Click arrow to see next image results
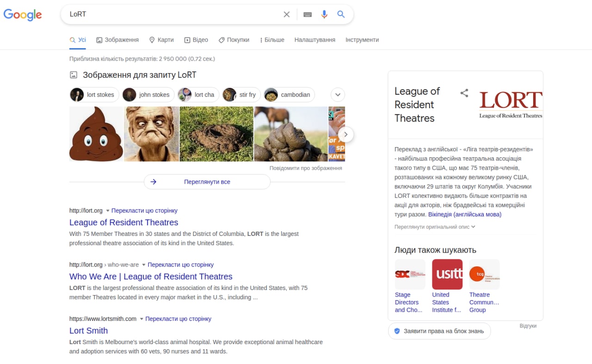The width and height of the screenshot is (592, 364). (345, 135)
